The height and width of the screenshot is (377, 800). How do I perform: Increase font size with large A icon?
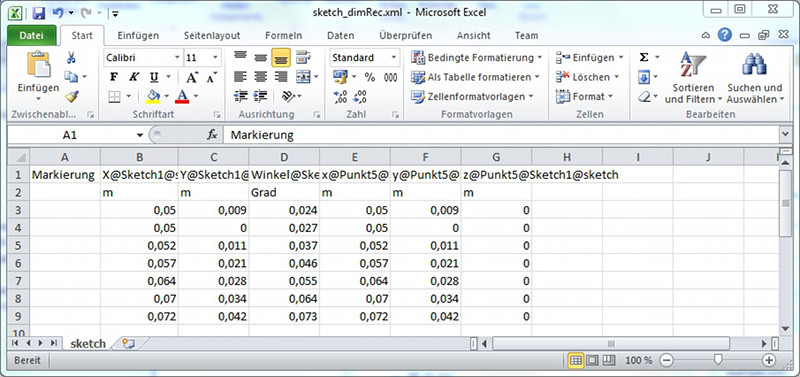(191, 77)
